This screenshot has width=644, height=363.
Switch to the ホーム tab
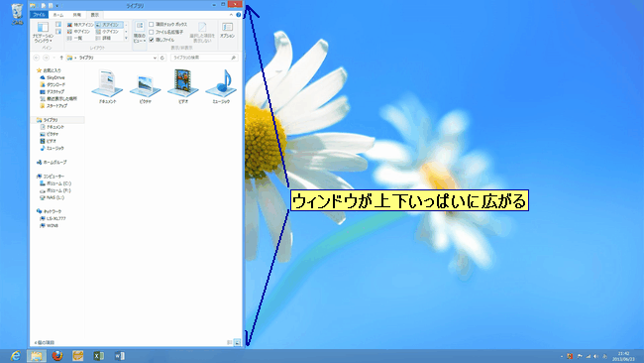(x=58, y=15)
